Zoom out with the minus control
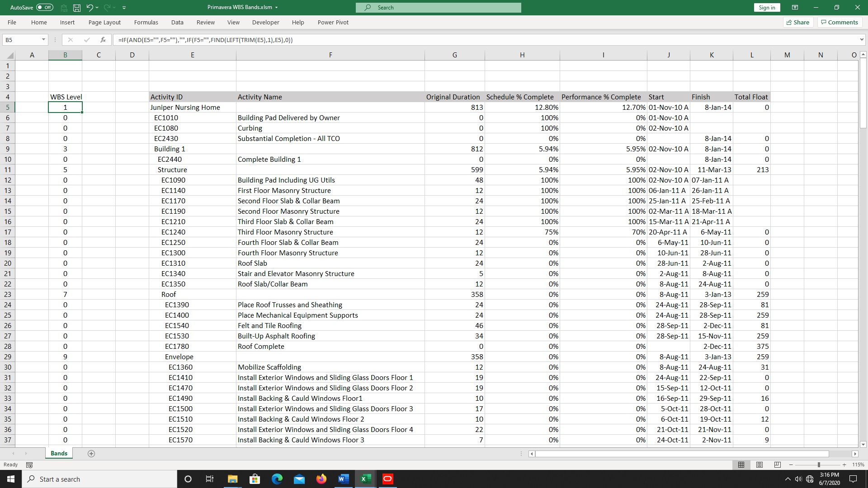The height and width of the screenshot is (488, 868). pos(791,465)
